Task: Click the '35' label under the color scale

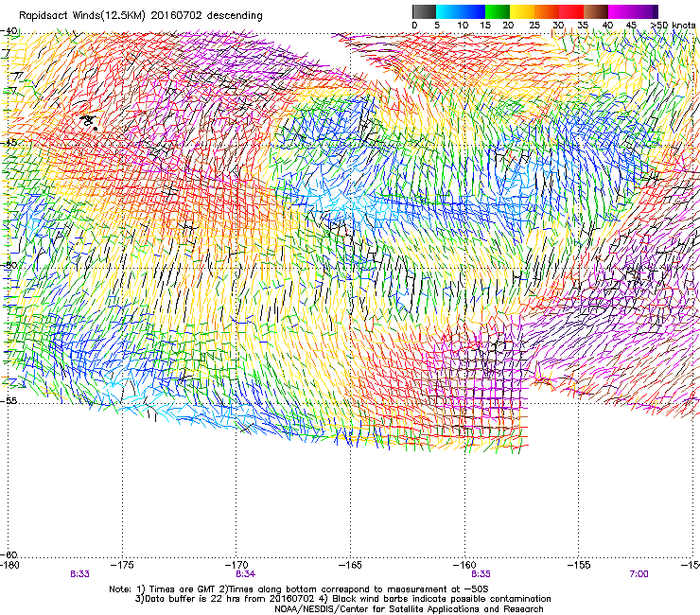Action: 583,25
